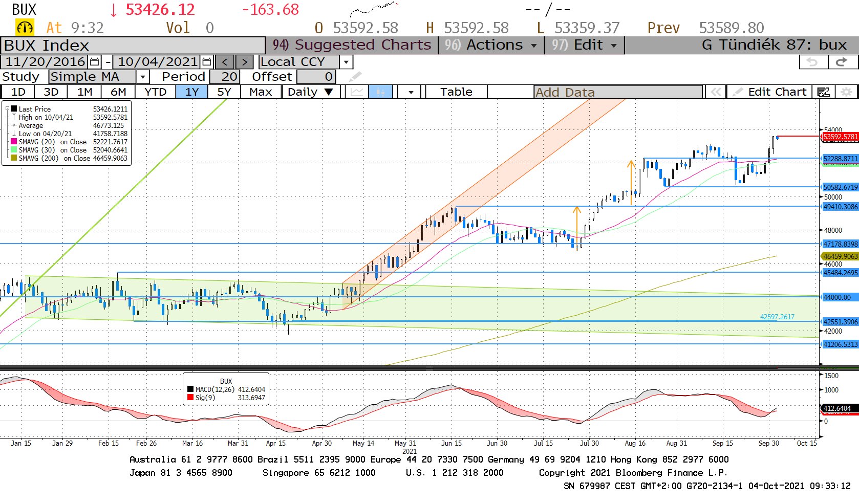Collapse panel with double-chevron icon
Image resolution: width=859 pixels, height=504 pixels.
(x=715, y=92)
